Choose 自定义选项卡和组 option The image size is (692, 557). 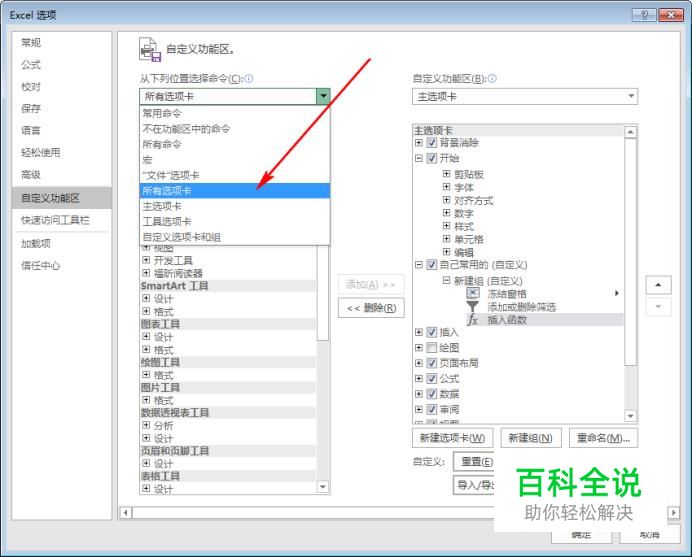235,237
